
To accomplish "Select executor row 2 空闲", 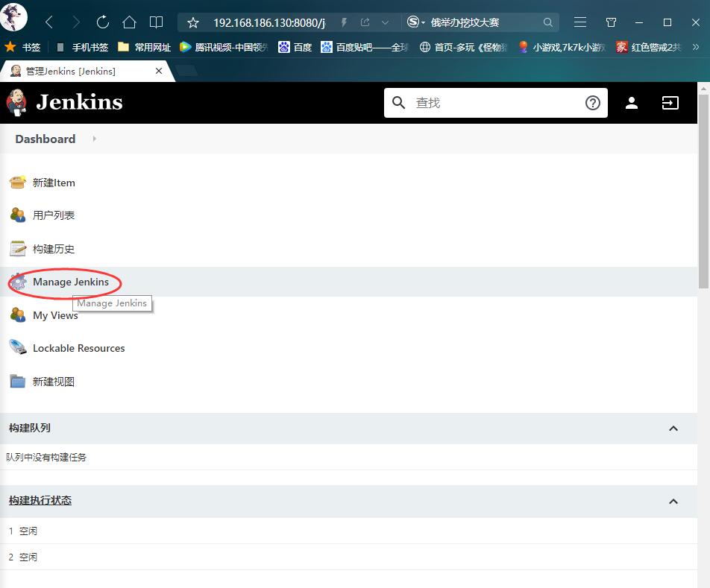I will click(349, 557).
